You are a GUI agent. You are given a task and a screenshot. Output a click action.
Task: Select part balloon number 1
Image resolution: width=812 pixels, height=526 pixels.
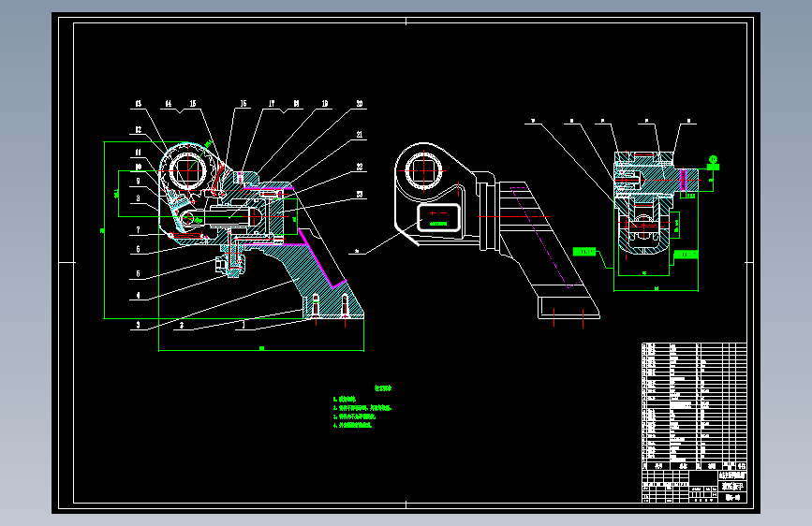pyautogui.click(x=244, y=325)
